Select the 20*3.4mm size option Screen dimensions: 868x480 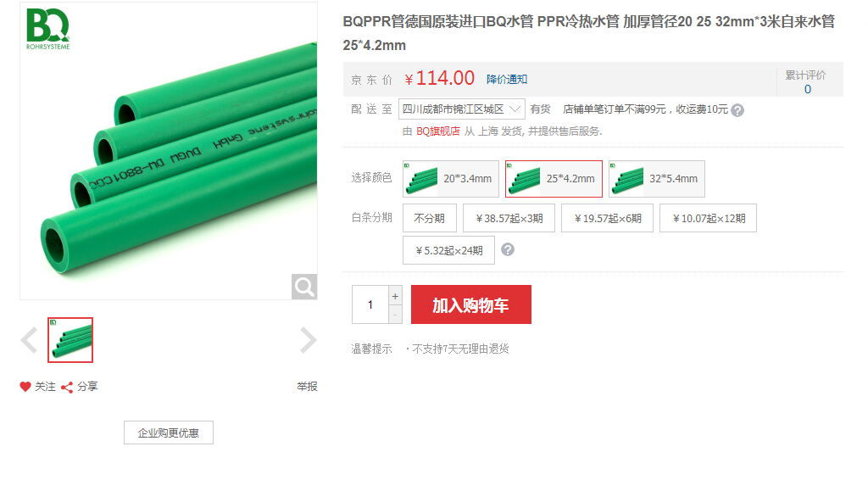point(451,179)
